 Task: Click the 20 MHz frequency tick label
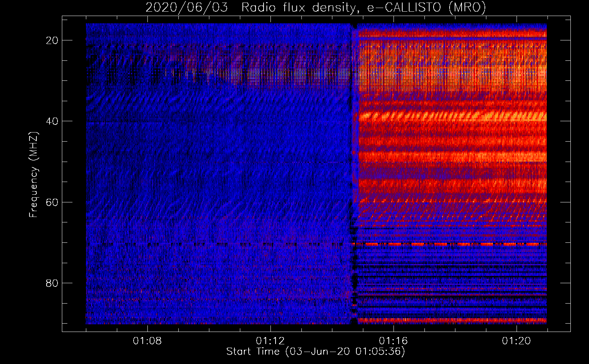[52, 40]
